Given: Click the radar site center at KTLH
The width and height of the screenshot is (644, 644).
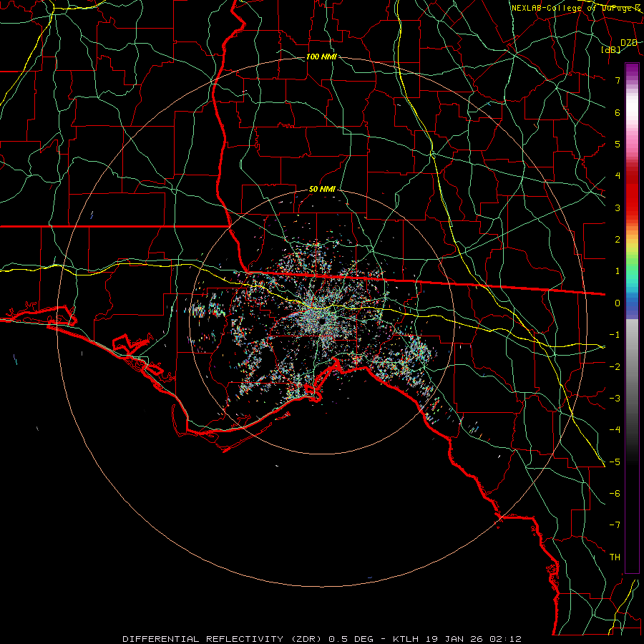Looking at the screenshot, I should tap(322, 321).
